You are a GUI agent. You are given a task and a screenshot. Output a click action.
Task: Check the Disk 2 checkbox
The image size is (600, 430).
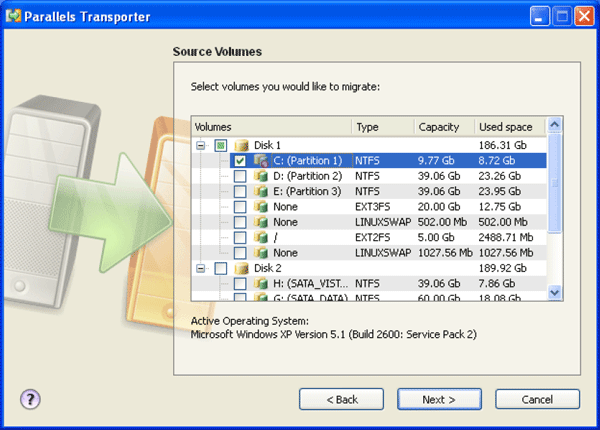click(x=221, y=268)
